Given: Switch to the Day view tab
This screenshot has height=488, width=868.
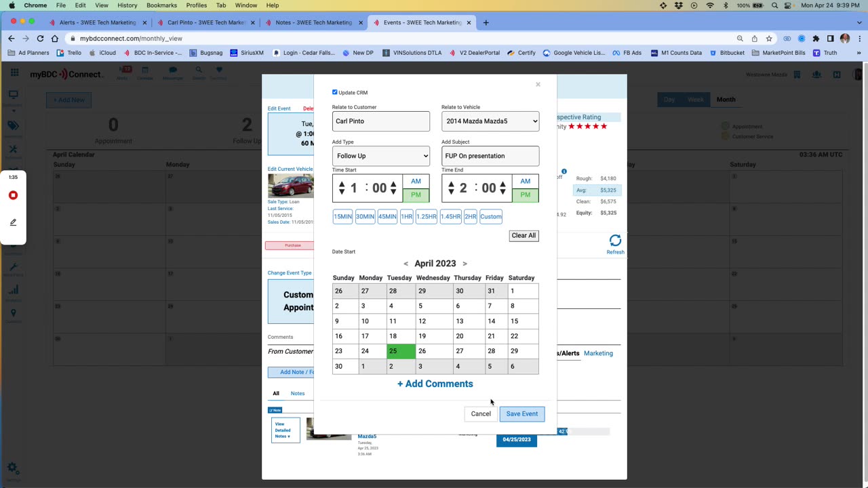Looking at the screenshot, I should point(669,100).
